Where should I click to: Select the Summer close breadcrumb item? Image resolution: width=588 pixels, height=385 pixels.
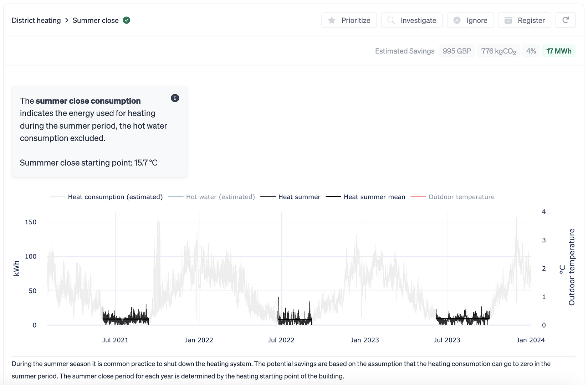coord(96,20)
